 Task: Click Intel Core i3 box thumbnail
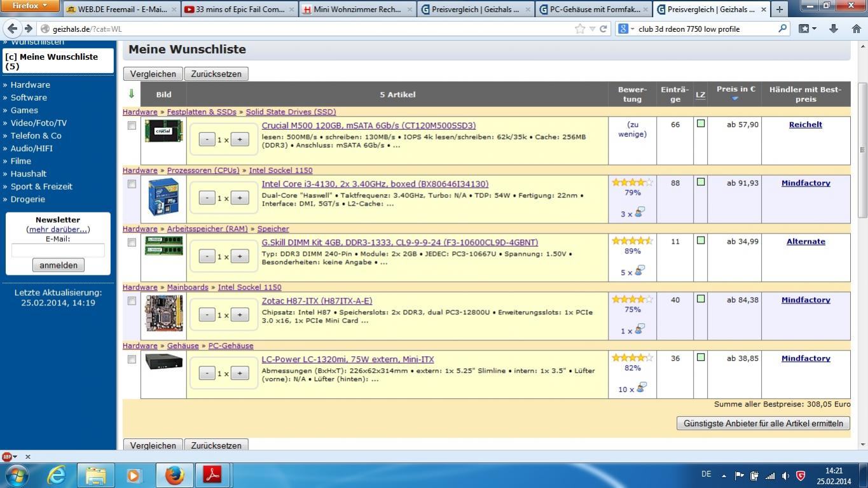point(163,197)
